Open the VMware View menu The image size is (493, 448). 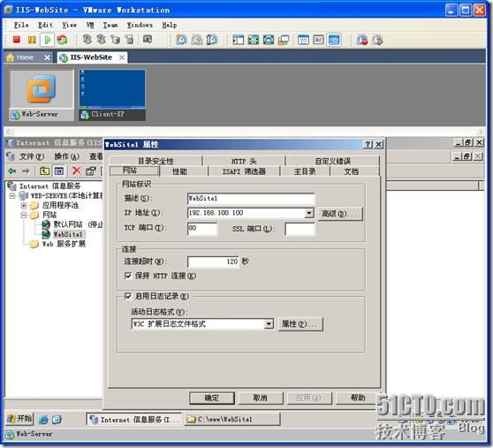[x=69, y=25]
